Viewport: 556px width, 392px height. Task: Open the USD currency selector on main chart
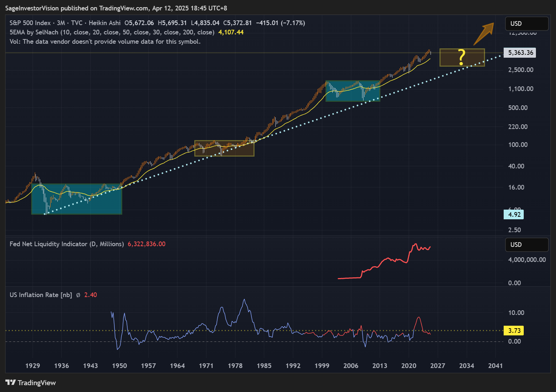click(527, 24)
